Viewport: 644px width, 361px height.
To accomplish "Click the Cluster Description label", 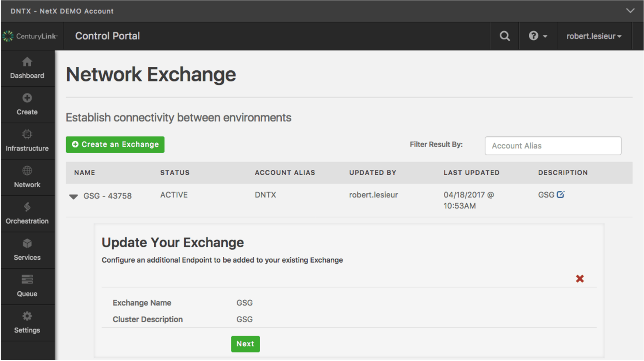I will [148, 319].
